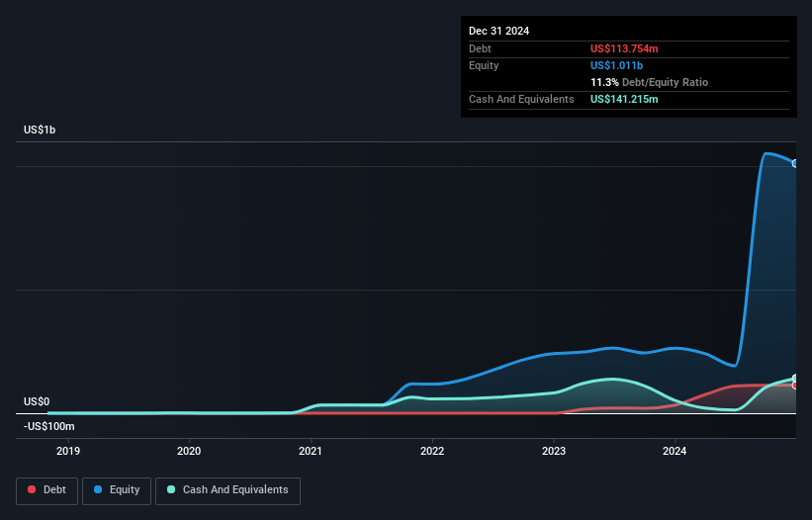This screenshot has height=520, width=812.
Task: Click the Dec 31 2024 tooltip date
Action: pos(498,31)
